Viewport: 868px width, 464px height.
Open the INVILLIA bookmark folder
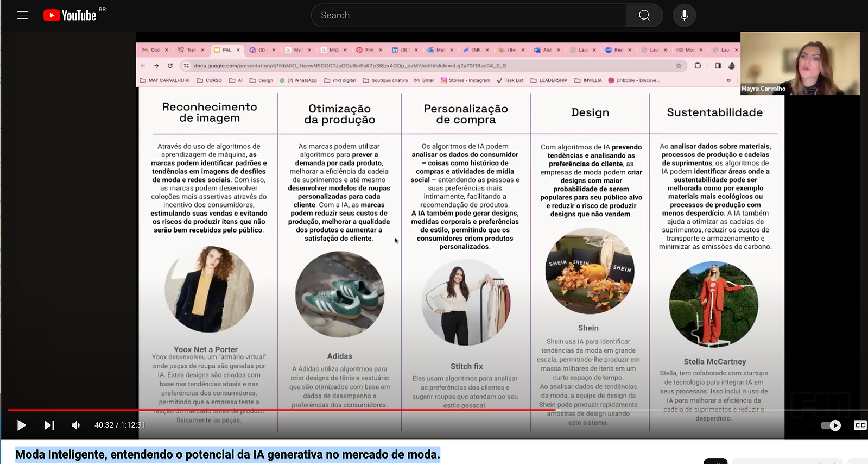pyautogui.click(x=588, y=80)
